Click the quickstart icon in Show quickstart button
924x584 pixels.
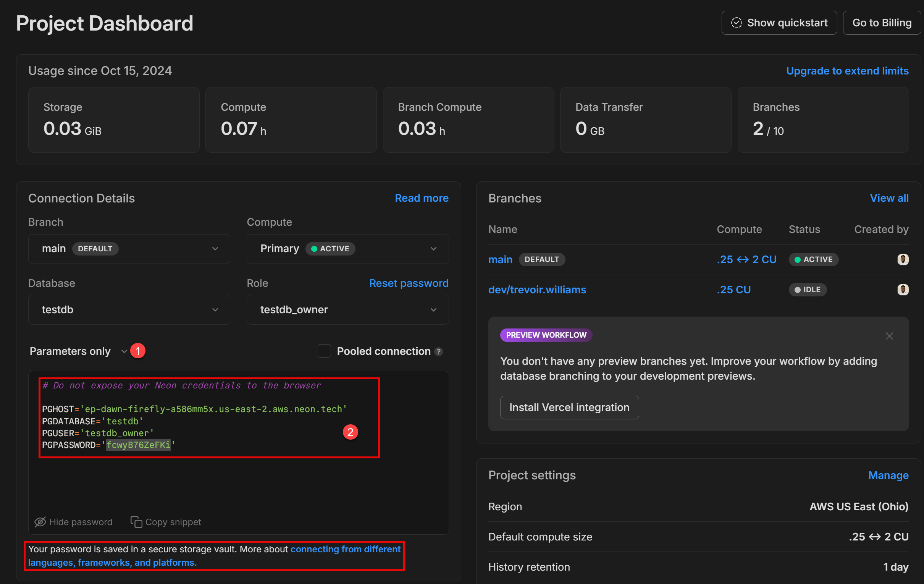click(x=736, y=23)
